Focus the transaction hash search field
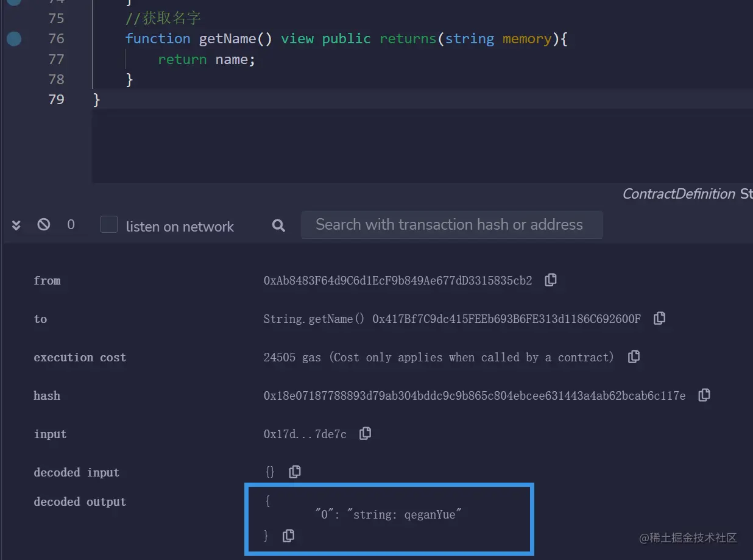 tap(451, 225)
